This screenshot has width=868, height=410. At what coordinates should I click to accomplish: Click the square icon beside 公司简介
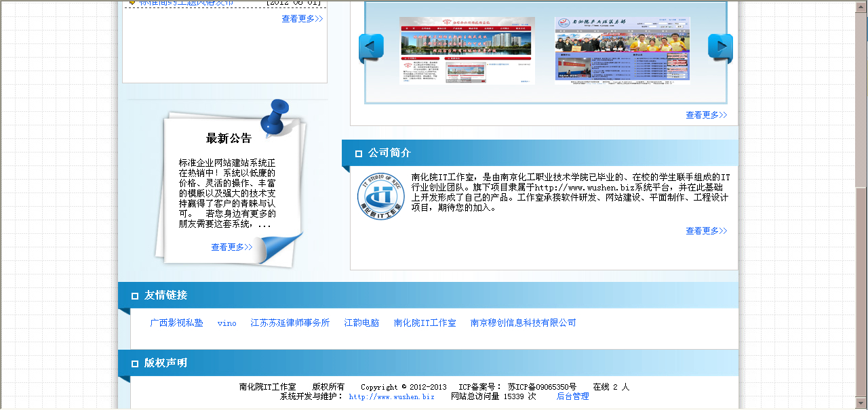[x=359, y=154]
